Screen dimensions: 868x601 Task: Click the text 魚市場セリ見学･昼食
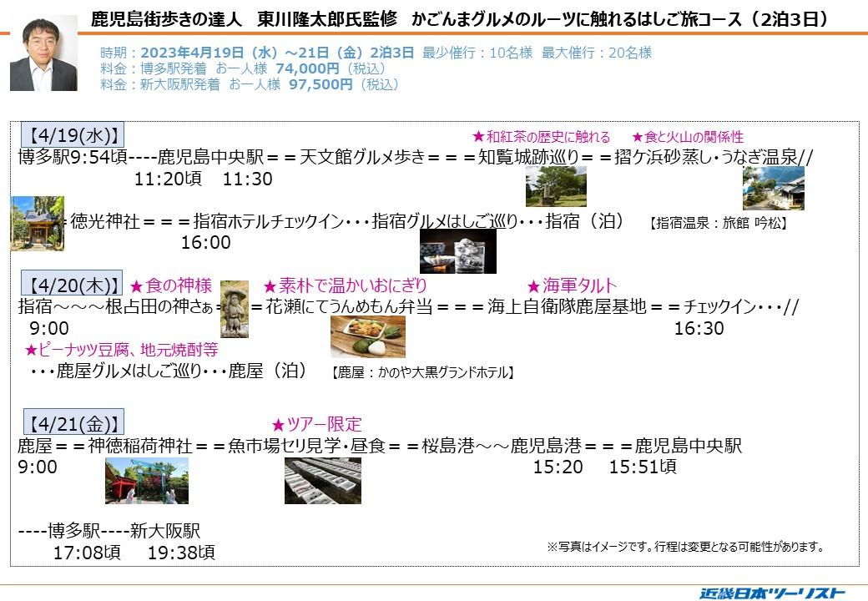click(x=306, y=446)
